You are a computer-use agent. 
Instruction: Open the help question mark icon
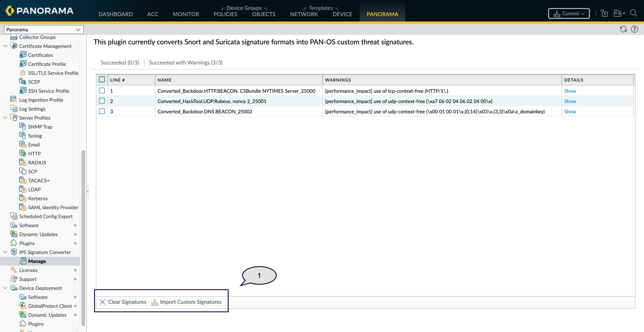pos(634,29)
